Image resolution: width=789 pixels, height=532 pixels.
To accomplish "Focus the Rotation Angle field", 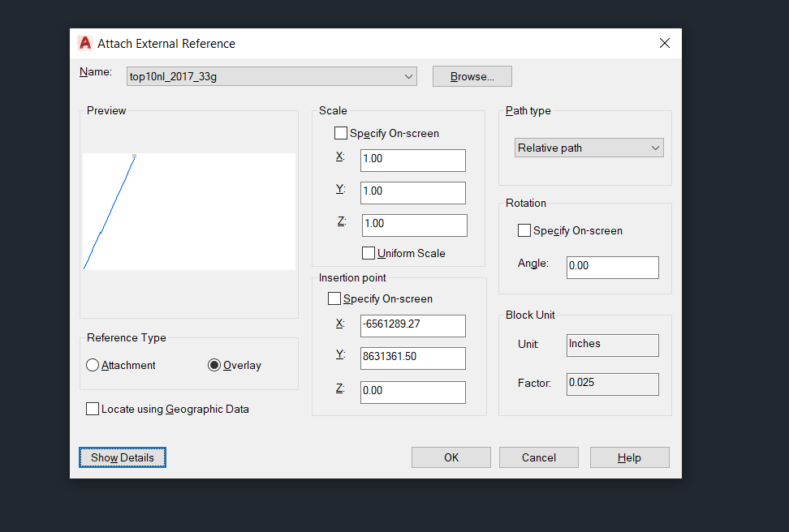I will [613, 267].
